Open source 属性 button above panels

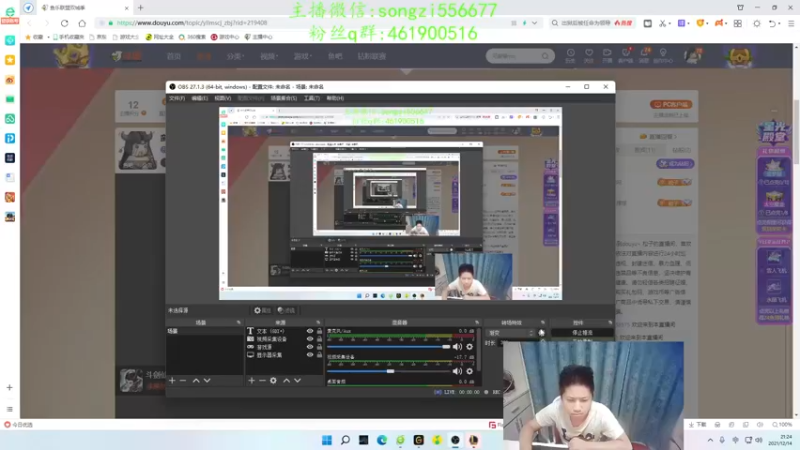tap(262, 310)
